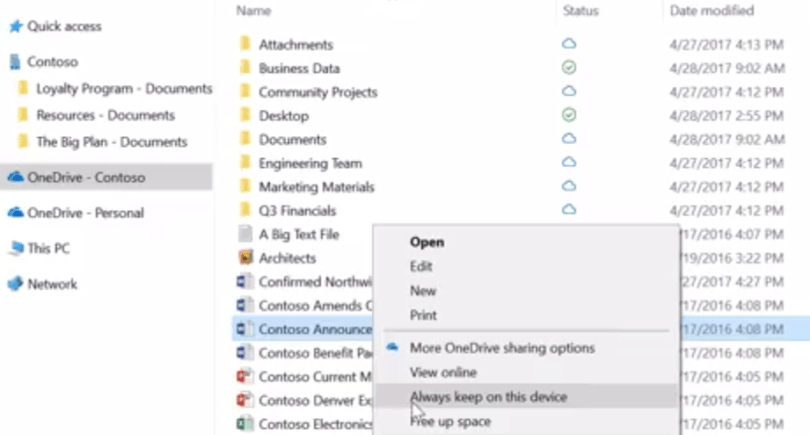Image resolution: width=810 pixels, height=435 pixels.
Task: Select the Contoso Amends file name
Action: point(315,306)
